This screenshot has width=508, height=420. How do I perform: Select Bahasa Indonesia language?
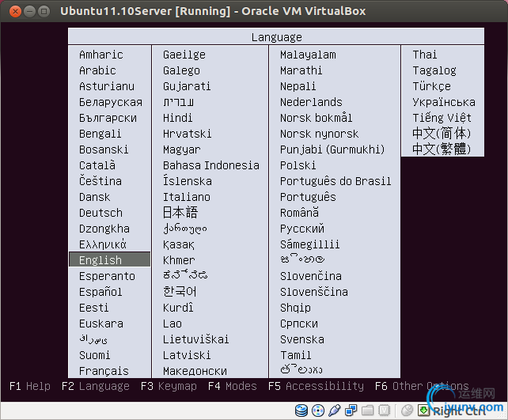tap(211, 165)
